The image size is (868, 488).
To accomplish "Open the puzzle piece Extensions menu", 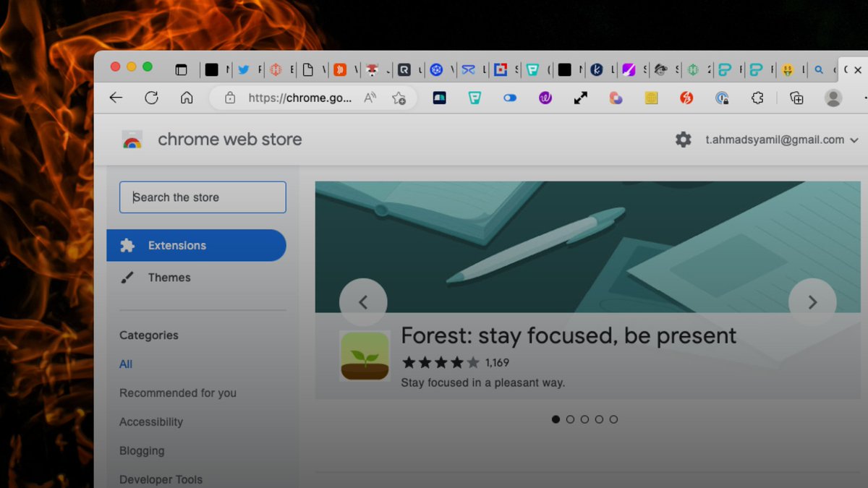I will 757,98.
